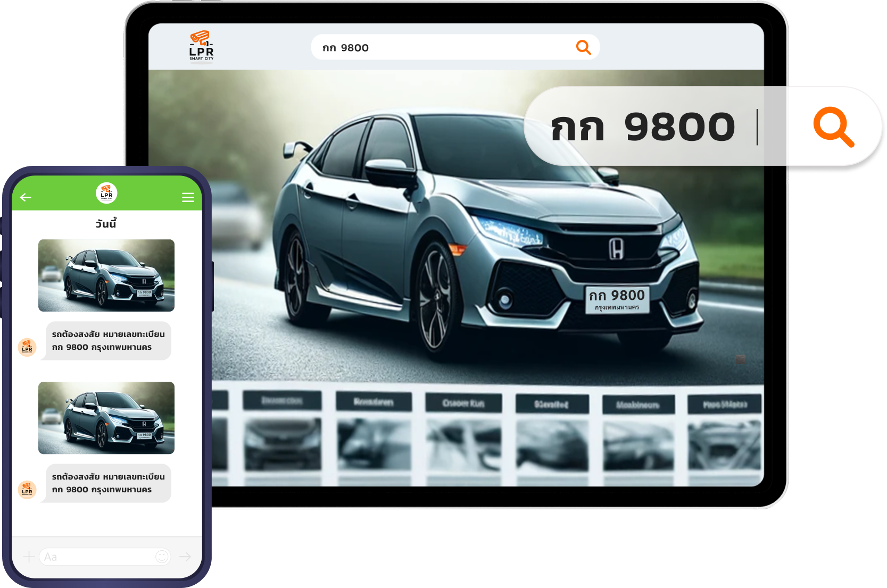Tap the send arrow in the chat bar
The image size is (887, 588).
185,557
